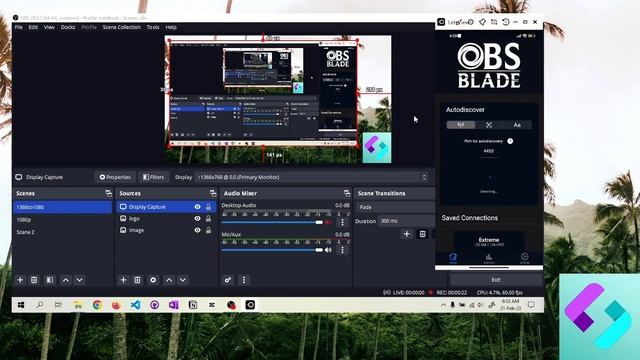Open the File menu

[x=19, y=27]
